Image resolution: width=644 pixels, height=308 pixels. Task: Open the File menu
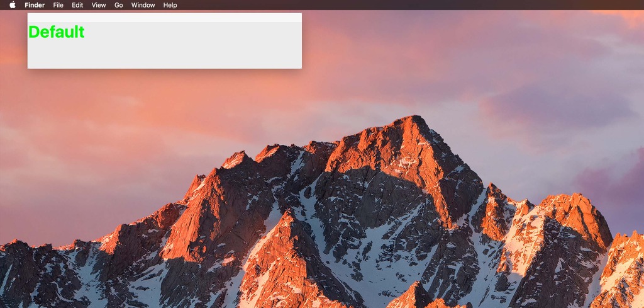[58, 5]
